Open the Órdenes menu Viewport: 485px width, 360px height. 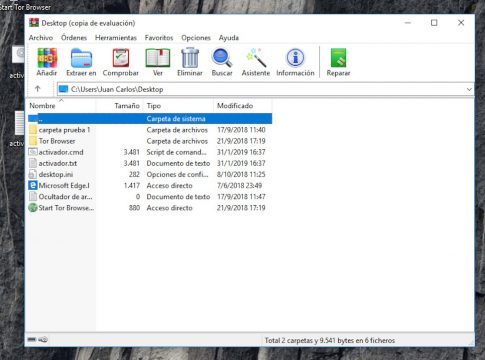pos(74,38)
